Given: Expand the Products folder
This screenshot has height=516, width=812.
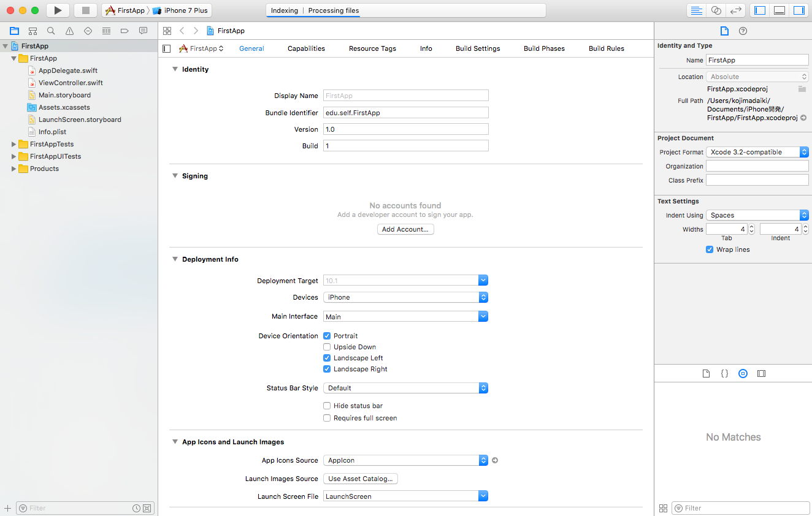Looking at the screenshot, I should pyautogui.click(x=13, y=169).
